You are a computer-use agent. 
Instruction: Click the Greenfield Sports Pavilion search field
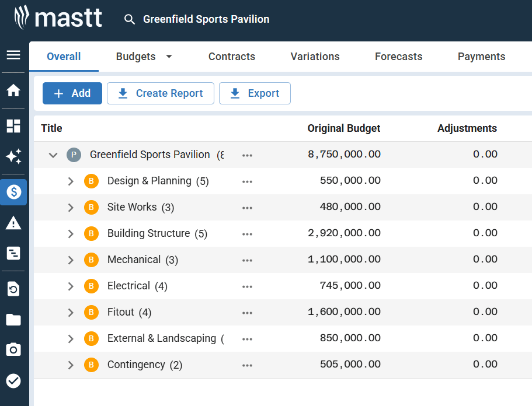pyautogui.click(x=206, y=19)
